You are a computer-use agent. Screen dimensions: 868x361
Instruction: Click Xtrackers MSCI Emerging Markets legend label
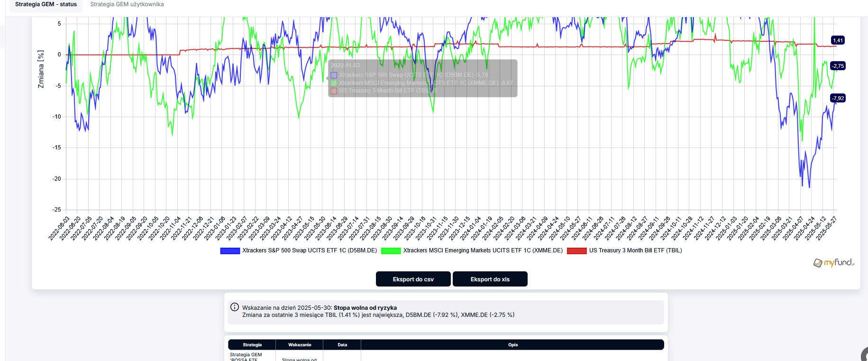point(483,250)
